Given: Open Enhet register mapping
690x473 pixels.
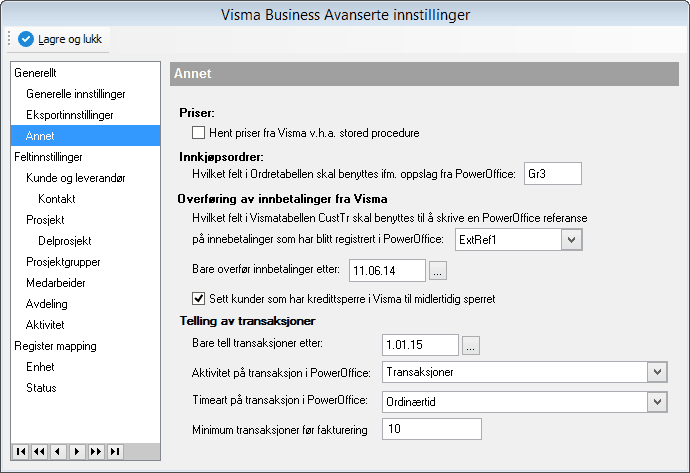Looking at the screenshot, I should (x=40, y=367).
